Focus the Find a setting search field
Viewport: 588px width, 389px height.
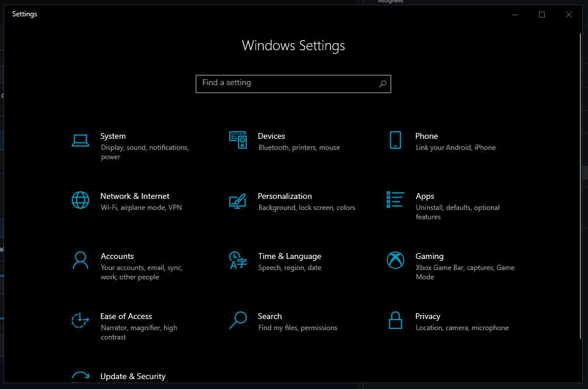pos(293,84)
